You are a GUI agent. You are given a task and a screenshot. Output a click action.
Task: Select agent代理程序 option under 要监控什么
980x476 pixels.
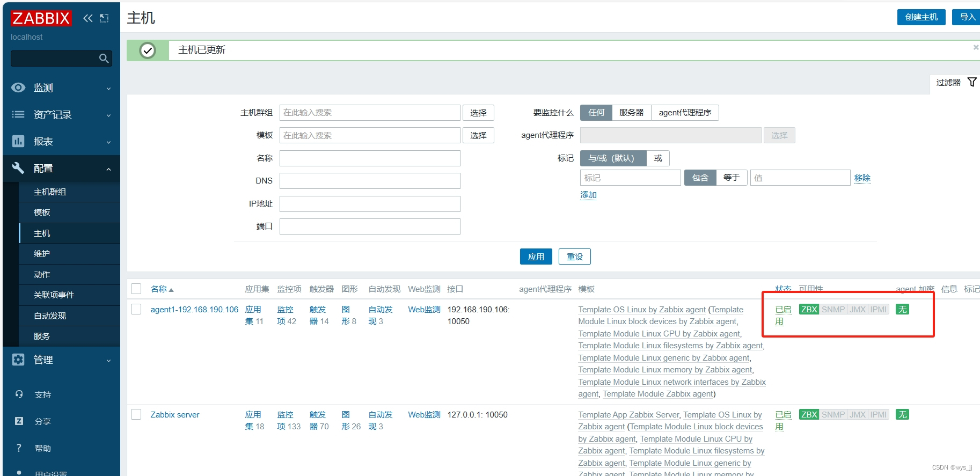[685, 113]
